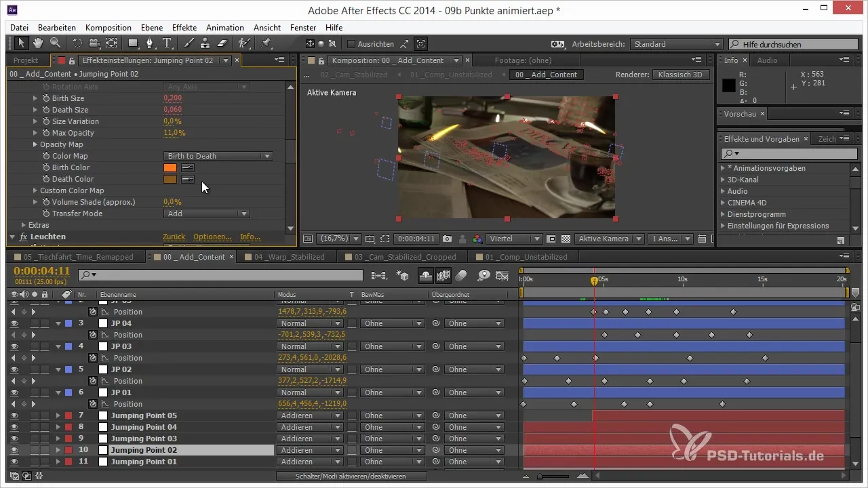Hide the JP 04 layer with its eye icon
Viewport: 868px width, 488px height.
[14, 323]
